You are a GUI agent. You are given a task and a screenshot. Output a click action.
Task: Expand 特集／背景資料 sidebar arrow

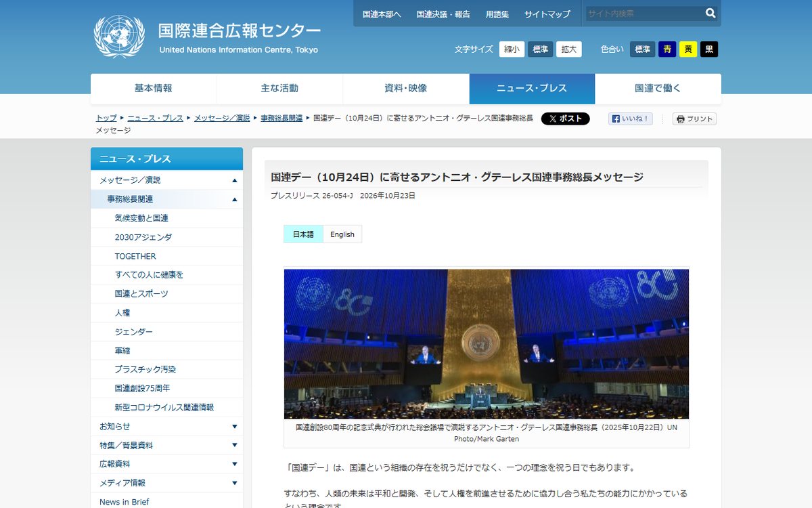[235, 446]
